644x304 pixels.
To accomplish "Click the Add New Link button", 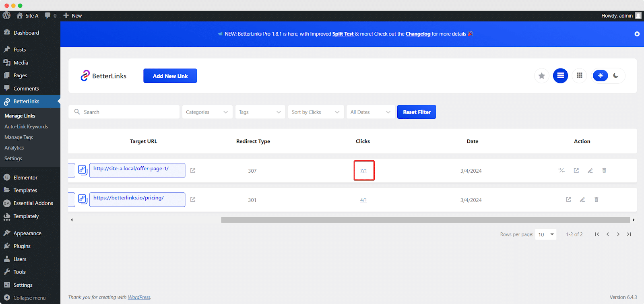I will pyautogui.click(x=170, y=76).
